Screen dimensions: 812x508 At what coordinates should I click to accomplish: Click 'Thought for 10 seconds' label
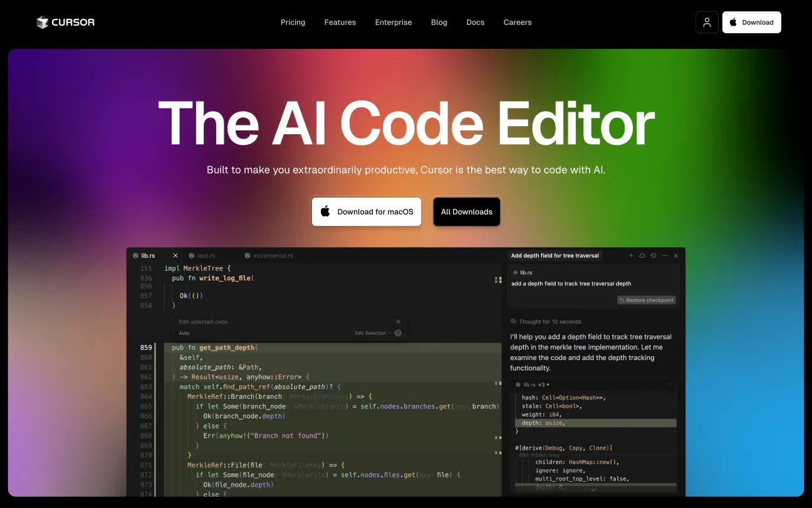tap(550, 322)
